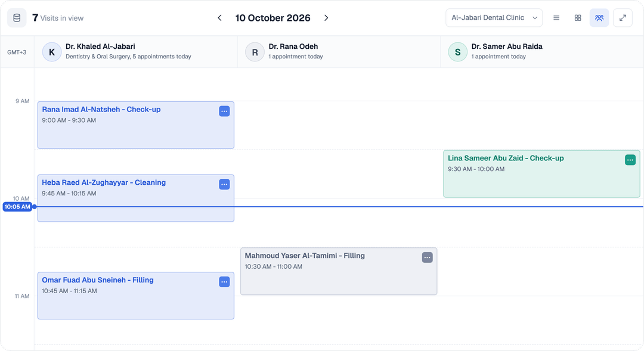
Task: Select the Dr. Khaled Al-Jabari column name
Action: (x=100, y=46)
